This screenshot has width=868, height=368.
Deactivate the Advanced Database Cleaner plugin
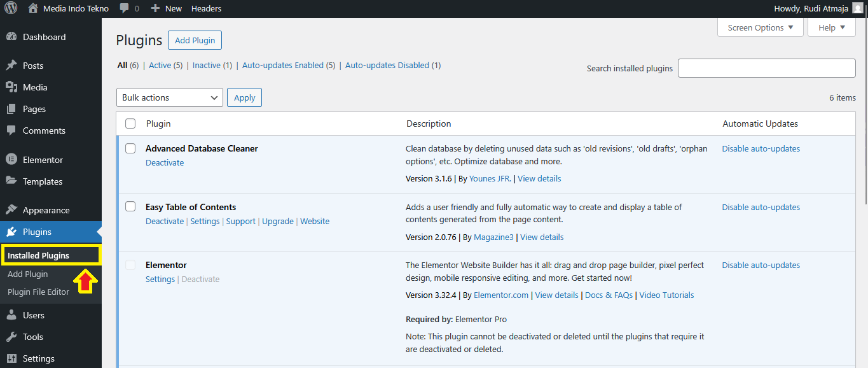coord(165,162)
